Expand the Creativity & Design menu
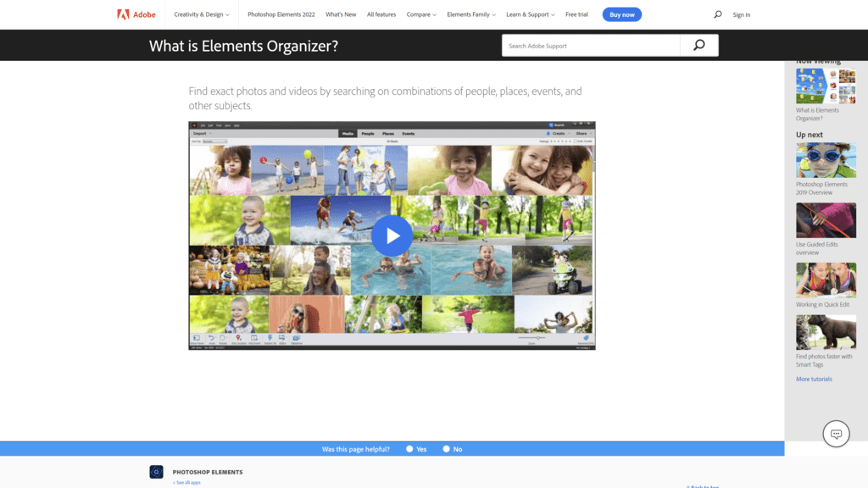 coord(202,14)
